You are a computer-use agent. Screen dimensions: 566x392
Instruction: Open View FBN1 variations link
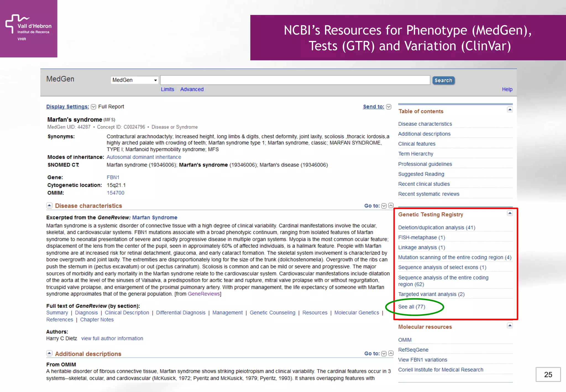point(423,360)
